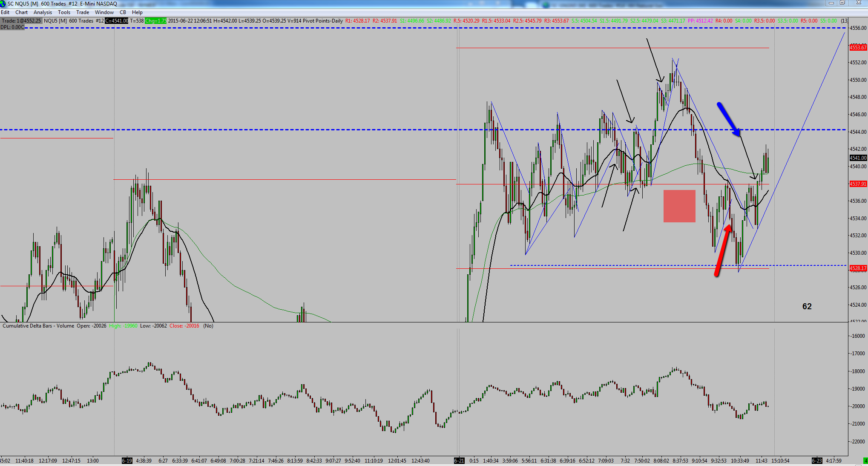Click the -18000 delta scale label

coord(858,371)
